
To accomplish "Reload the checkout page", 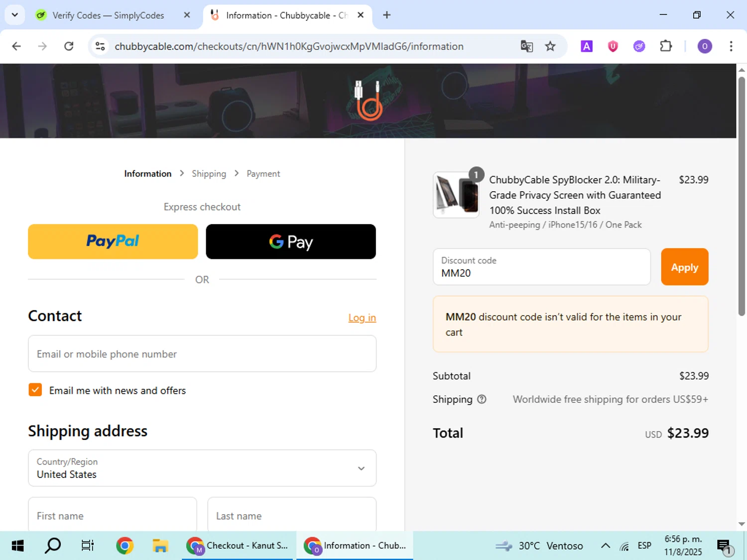I will pyautogui.click(x=69, y=46).
